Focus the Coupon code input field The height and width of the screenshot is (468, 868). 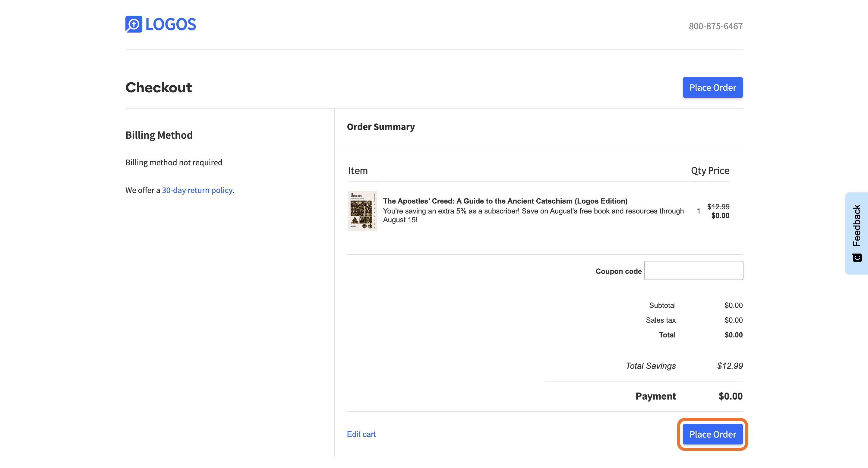click(x=693, y=270)
